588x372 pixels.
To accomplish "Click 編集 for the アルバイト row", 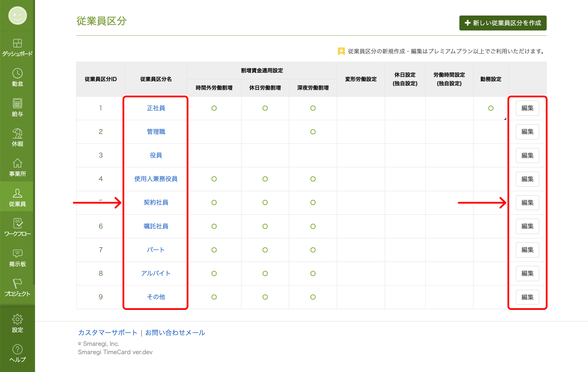I will (527, 273).
